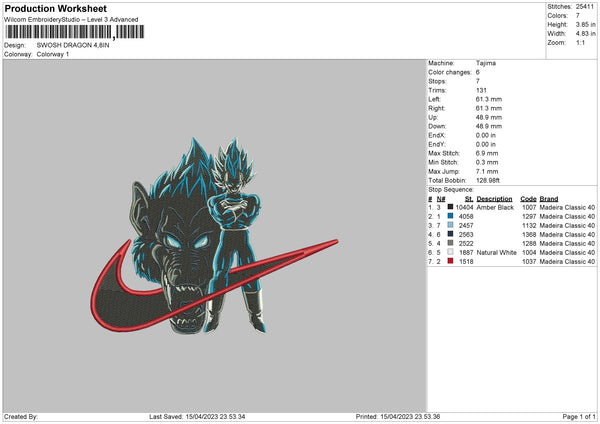Click the white swatch for Natural White
This screenshot has width=600, height=424.
pyautogui.click(x=450, y=252)
